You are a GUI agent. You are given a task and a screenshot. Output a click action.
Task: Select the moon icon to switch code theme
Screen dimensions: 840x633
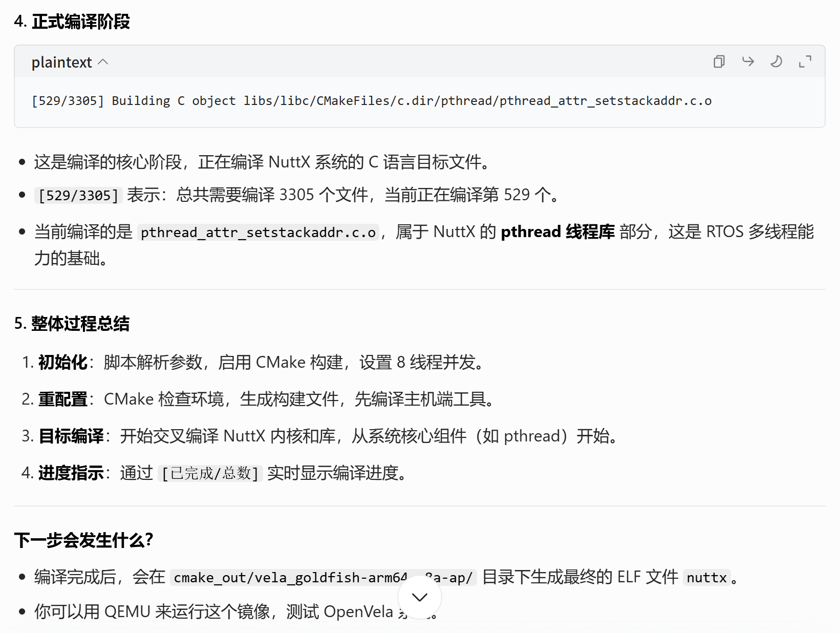(776, 61)
